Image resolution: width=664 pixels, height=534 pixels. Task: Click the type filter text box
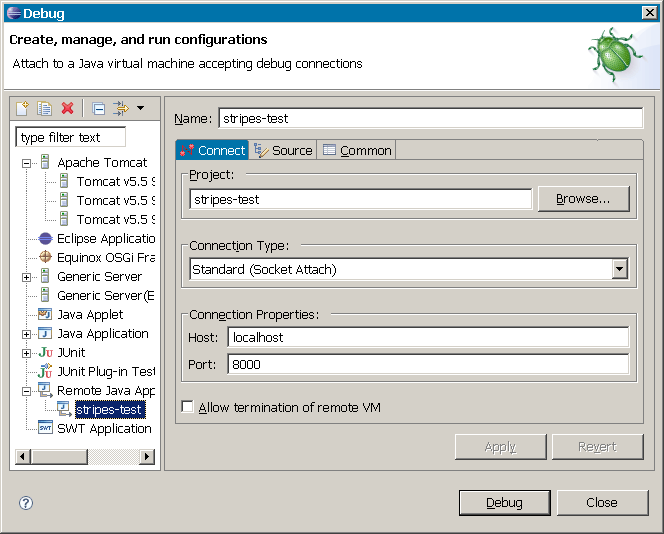point(71,137)
